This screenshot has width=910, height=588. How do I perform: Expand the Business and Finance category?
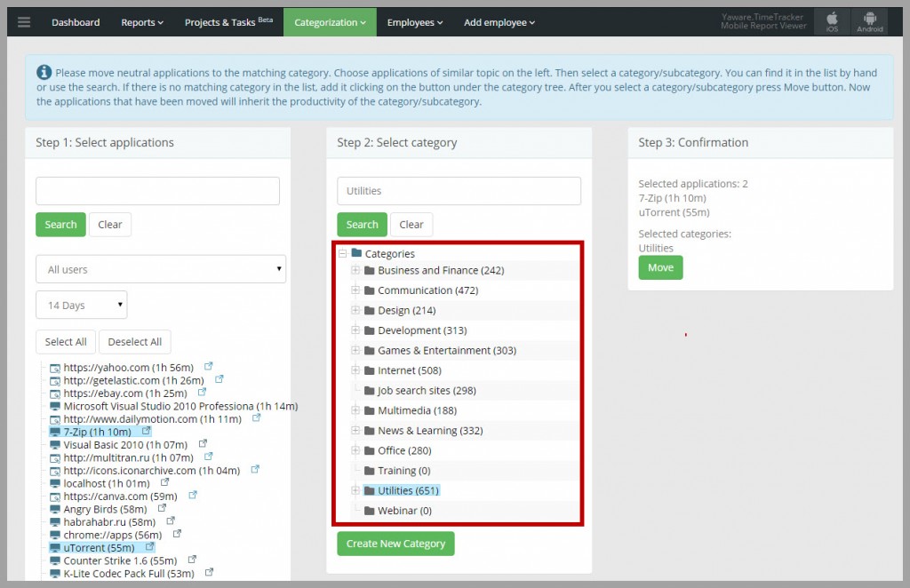355,270
